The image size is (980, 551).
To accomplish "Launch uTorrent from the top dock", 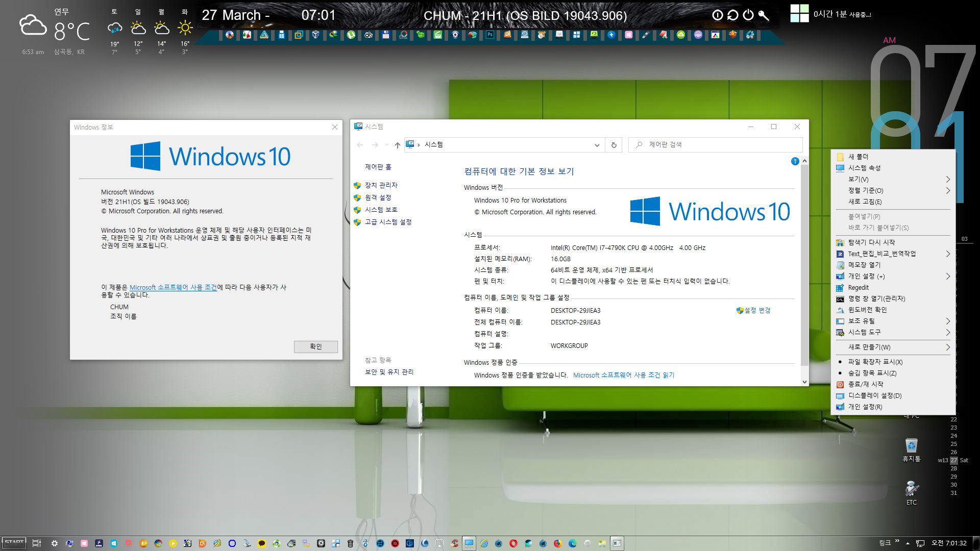I will [351, 35].
